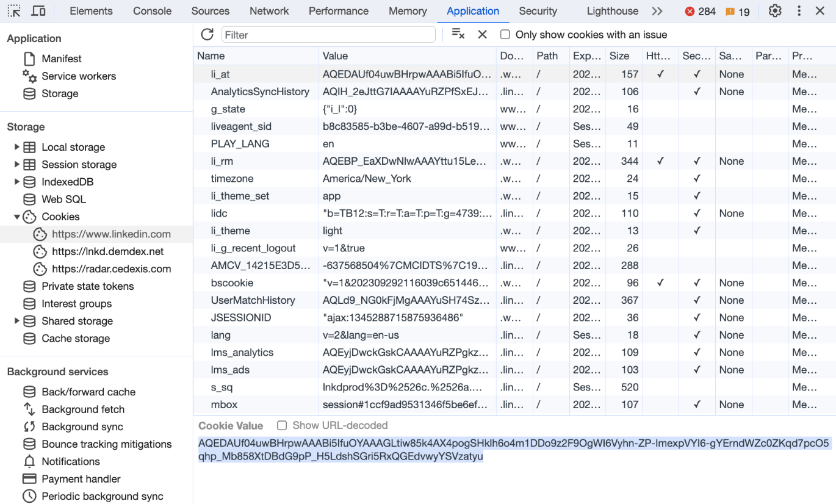Enable Show URL-decoded checkbox
Image resolution: width=836 pixels, height=504 pixels.
(282, 425)
